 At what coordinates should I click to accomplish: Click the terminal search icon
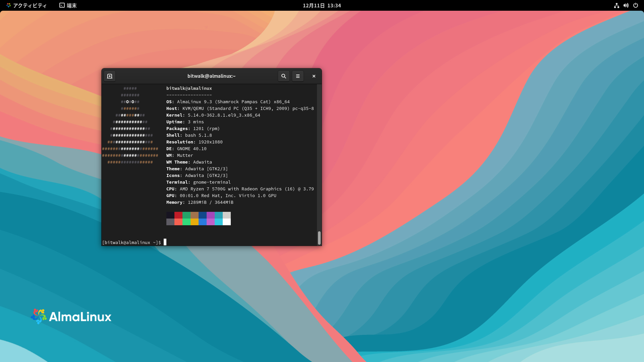point(283,76)
